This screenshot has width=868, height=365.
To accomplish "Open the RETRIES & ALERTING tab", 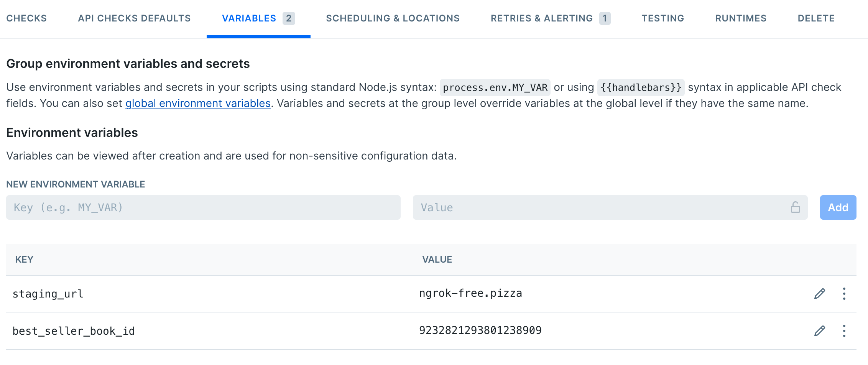I will [x=542, y=18].
